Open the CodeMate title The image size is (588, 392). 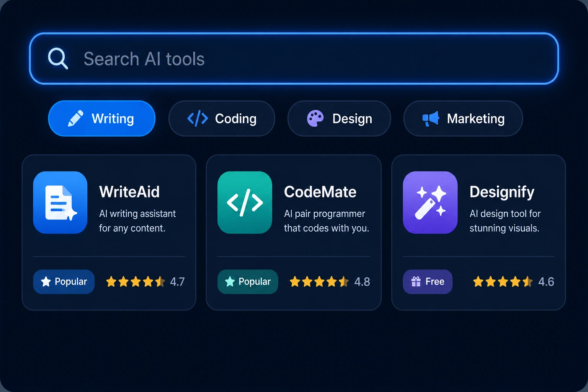tap(320, 192)
